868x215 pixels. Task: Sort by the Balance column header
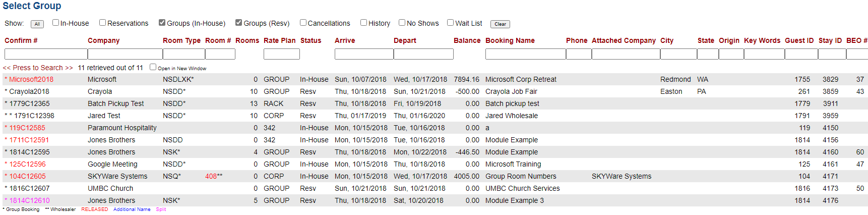pyautogui.click(x=467, y=40)
